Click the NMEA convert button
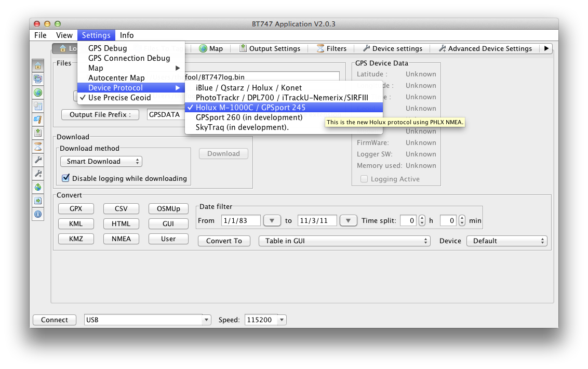588x369 pixels. [121, 239]
